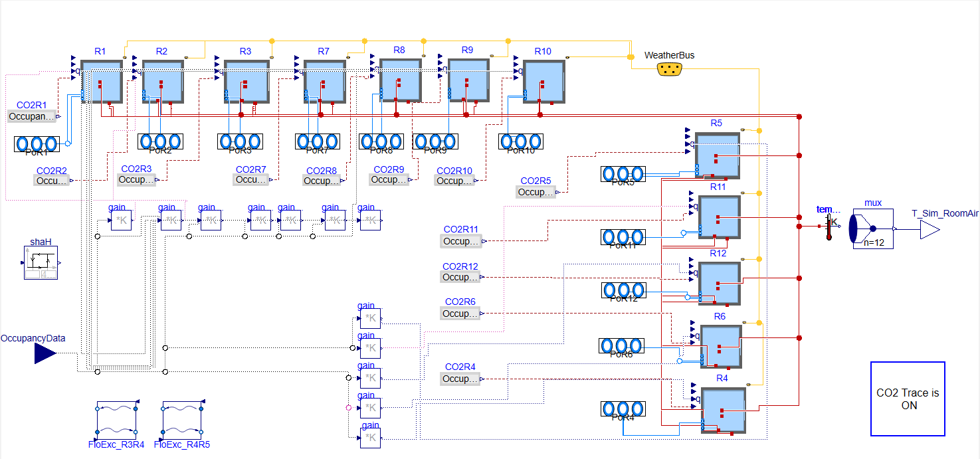Screen dimensions: 980x459
Task: Select the CO2R1 Occupancy block
Action: [x=33, y=116]
